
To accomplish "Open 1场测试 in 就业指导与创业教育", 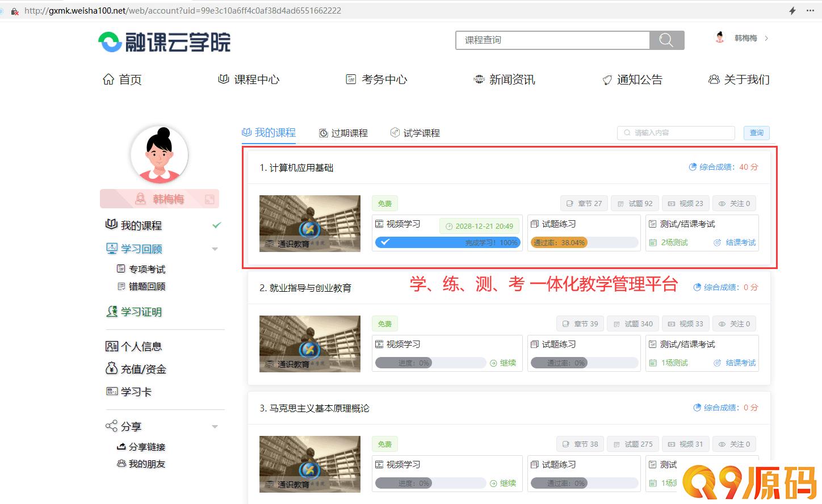I will [x=668, y=363].
